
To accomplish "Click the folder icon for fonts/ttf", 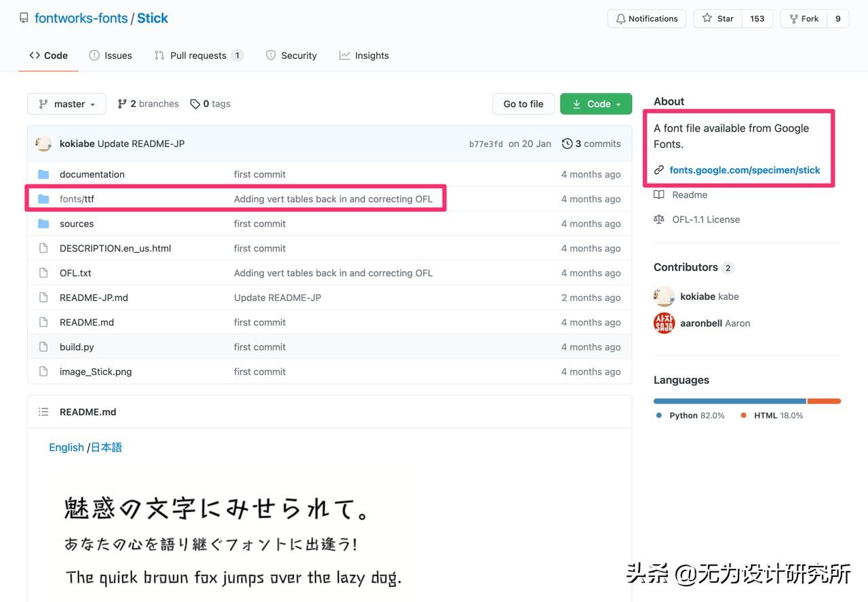I will tap(44, 199).
